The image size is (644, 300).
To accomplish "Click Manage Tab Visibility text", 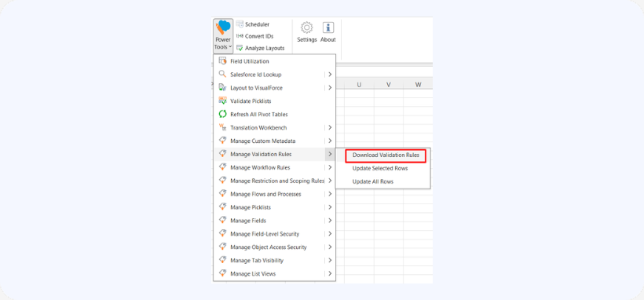I will click(x=257, y=260).
